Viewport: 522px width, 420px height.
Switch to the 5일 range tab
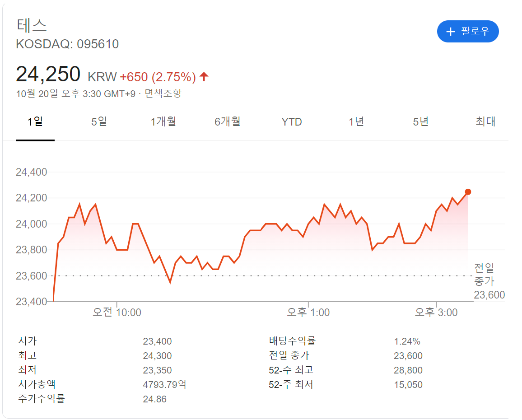99,121
